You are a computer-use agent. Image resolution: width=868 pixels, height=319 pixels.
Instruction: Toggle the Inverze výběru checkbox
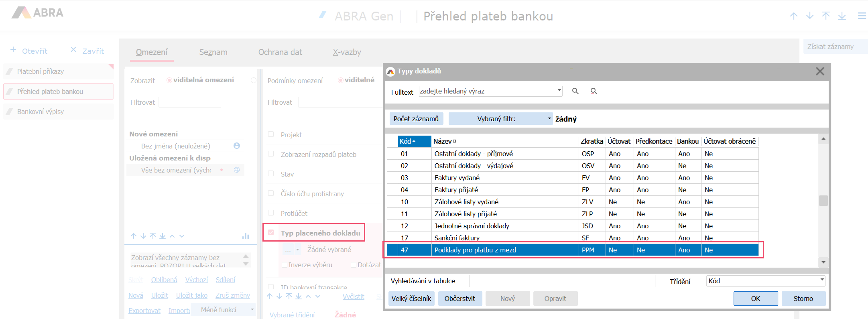(x=284, y=265)
